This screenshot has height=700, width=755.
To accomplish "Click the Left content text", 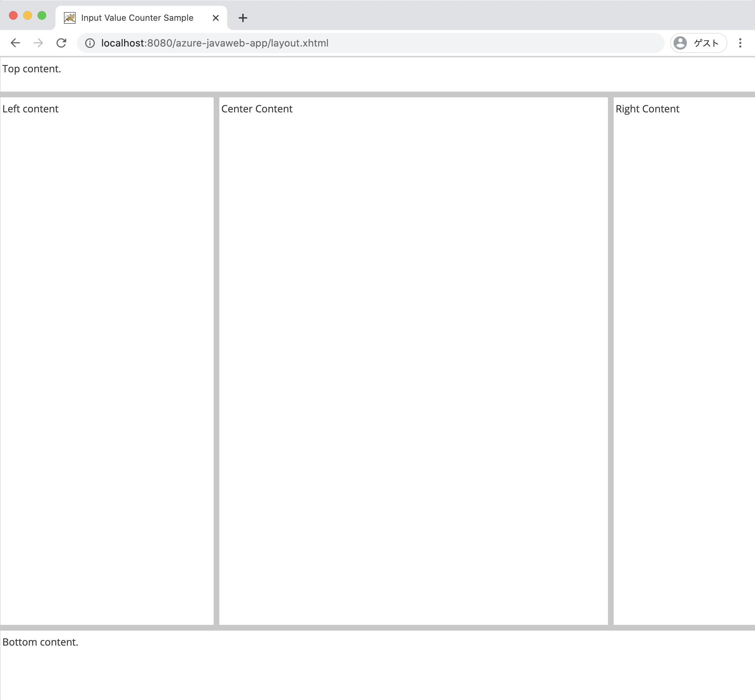I will click(x=30, y=109).
